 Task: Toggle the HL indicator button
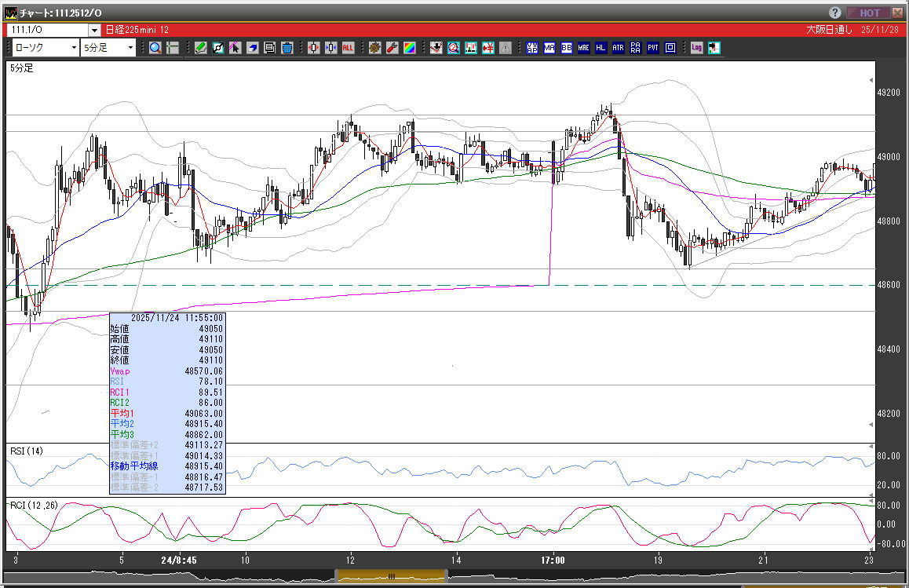tap(601, 48)
